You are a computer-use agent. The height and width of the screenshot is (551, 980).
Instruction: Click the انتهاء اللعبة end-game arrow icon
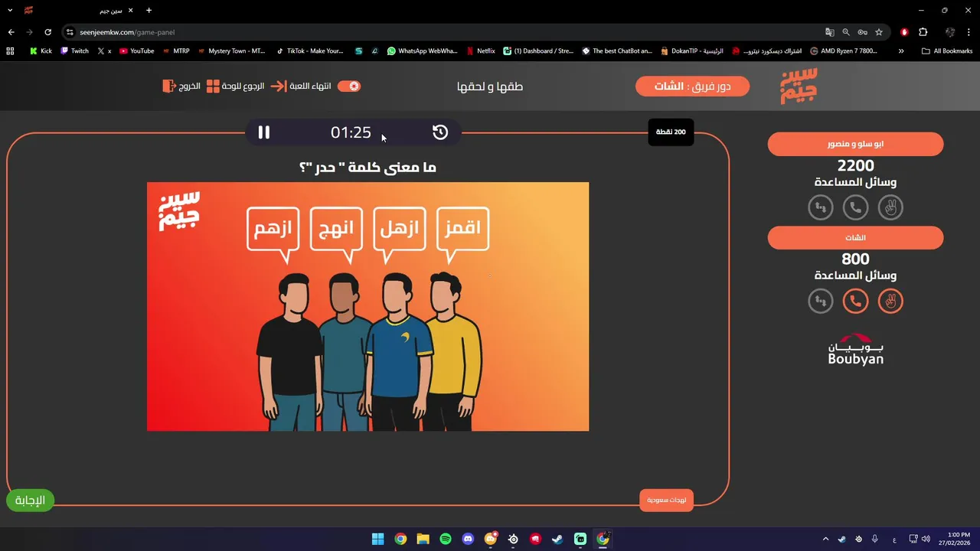click(x=279, y=86)
